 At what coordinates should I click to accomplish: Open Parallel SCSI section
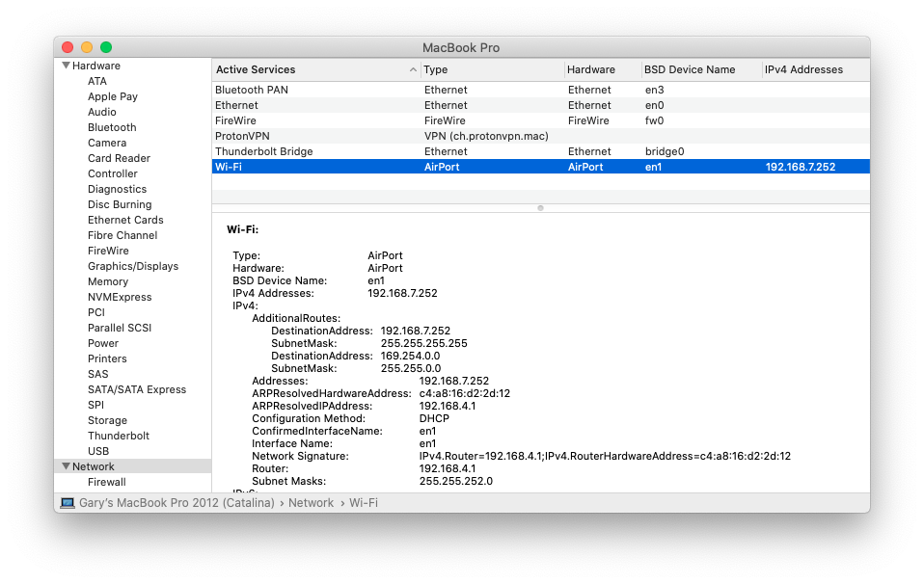[120, 328]
